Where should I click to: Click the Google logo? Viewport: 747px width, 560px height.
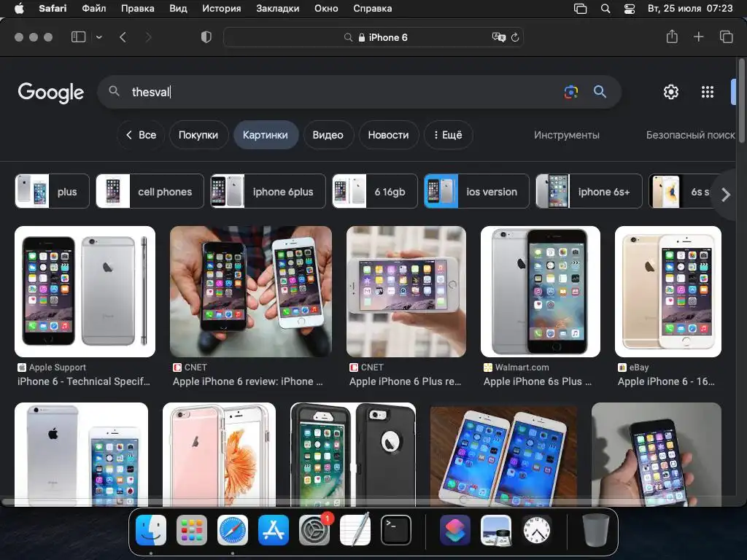pyautogui.click(x=51, y=93)
